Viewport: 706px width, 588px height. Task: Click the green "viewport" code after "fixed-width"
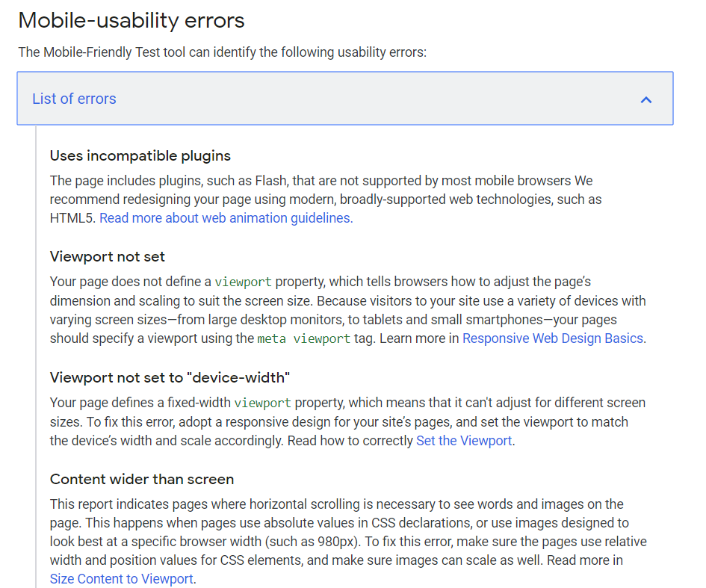pyautogui.click(x=262, y=403)
